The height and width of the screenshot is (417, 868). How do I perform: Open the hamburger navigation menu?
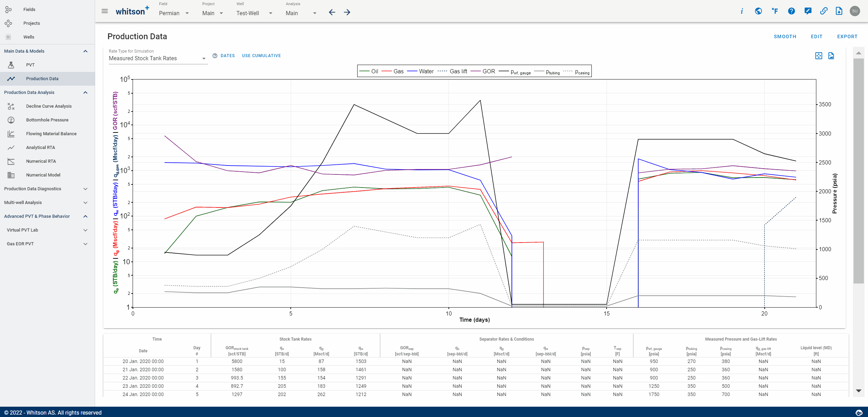105,11
